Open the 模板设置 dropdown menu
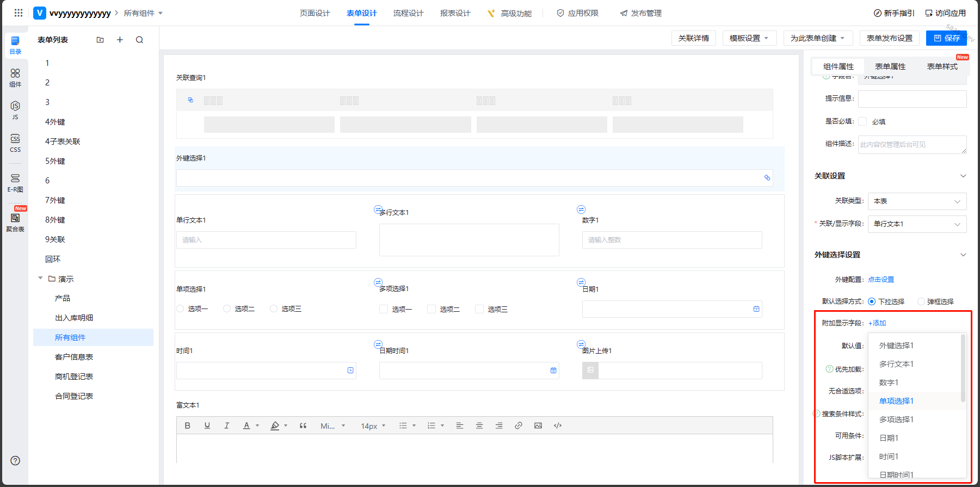This screenshot has width=980, height=487. pos(749,38)
